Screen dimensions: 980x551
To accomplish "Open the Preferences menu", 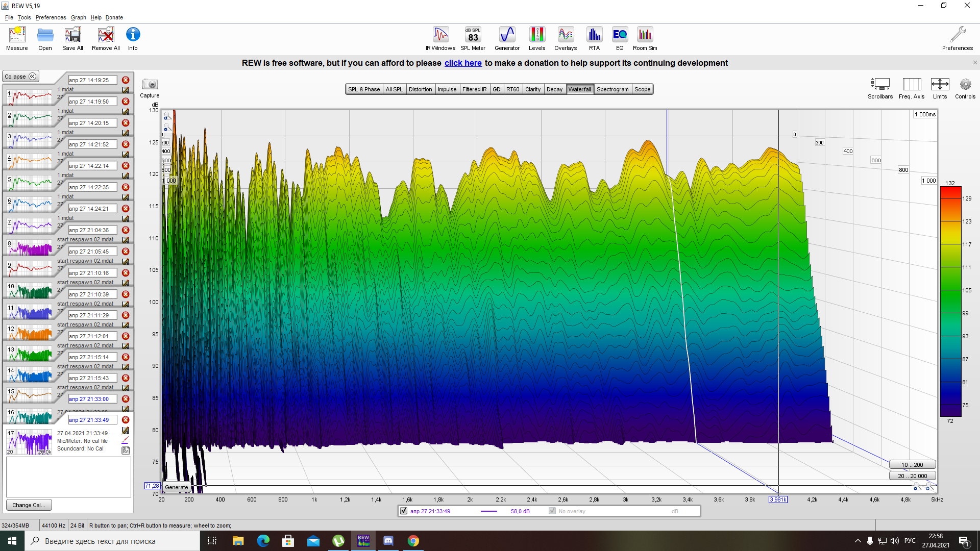I will tap(51, 17).
